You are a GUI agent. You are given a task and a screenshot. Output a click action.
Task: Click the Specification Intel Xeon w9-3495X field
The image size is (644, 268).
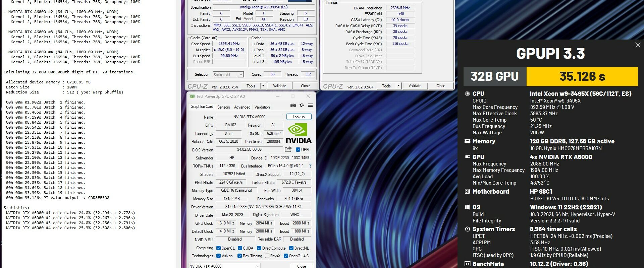pyautogui.click(x=263, y=7)
